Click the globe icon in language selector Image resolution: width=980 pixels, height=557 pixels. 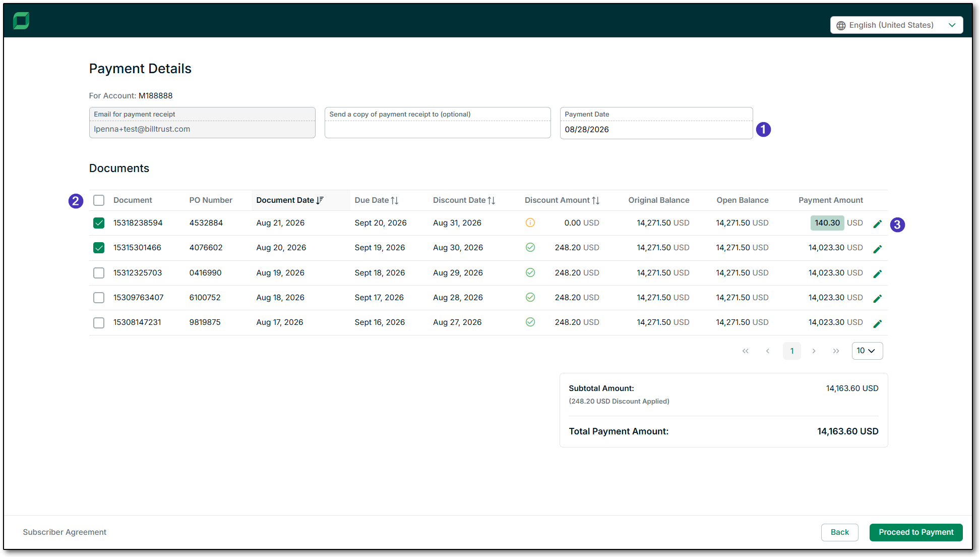[841, 25]
